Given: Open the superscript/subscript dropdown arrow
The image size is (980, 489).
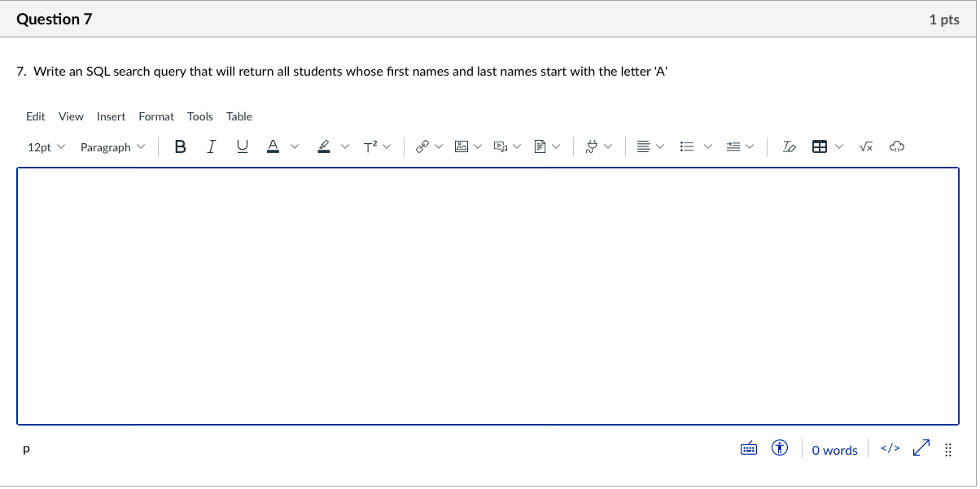Looking at the screenshot, I should (387, 147).
